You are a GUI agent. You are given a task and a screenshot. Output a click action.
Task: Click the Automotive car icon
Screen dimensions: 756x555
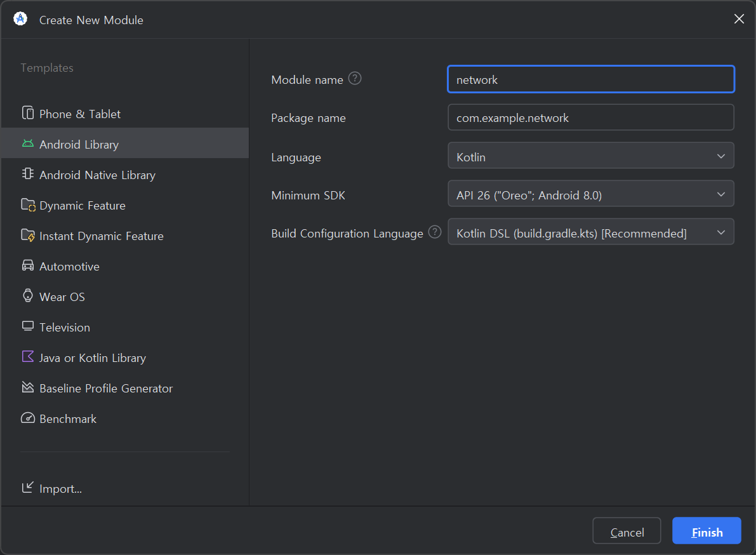pyautogui.click(x=28, y=265)
